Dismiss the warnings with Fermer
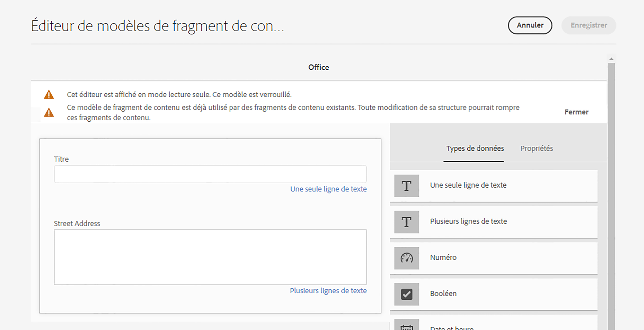The width and height of the screenshot is (644, 330). point(576,112)
